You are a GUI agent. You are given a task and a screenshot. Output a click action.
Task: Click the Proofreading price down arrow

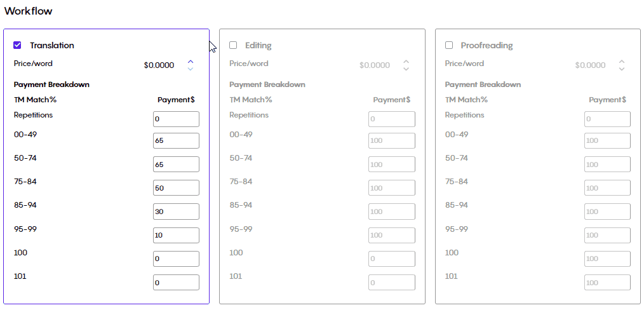pos(622,69)
